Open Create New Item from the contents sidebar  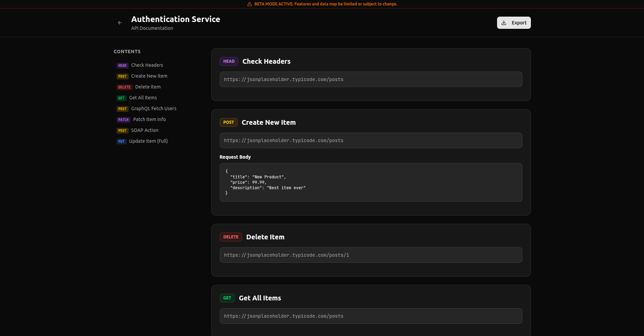tap(149, 76)
